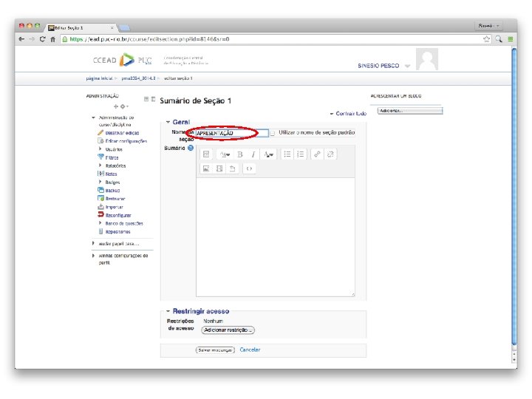Expand Minhas configurações de perfil node
The image size is (532, 399).
click(x=93, y=256)
